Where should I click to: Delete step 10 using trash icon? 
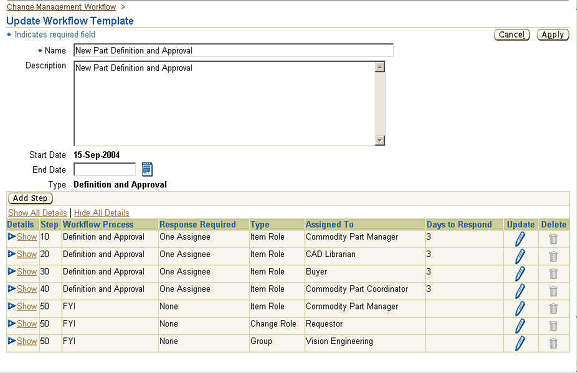tap(553, 239)
